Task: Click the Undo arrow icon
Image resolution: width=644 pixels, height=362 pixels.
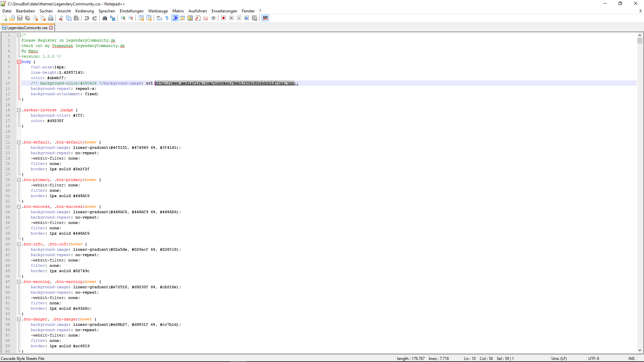Action: tap(87, 18)
